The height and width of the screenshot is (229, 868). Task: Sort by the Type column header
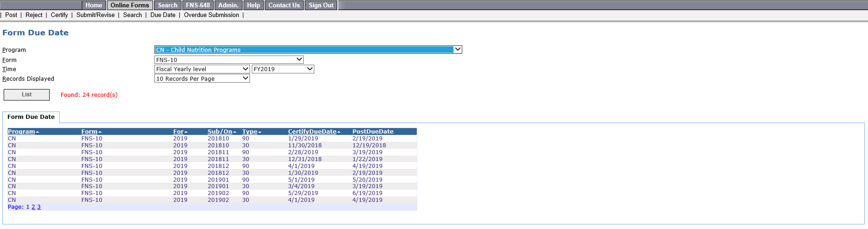click(x=250, y=131)
